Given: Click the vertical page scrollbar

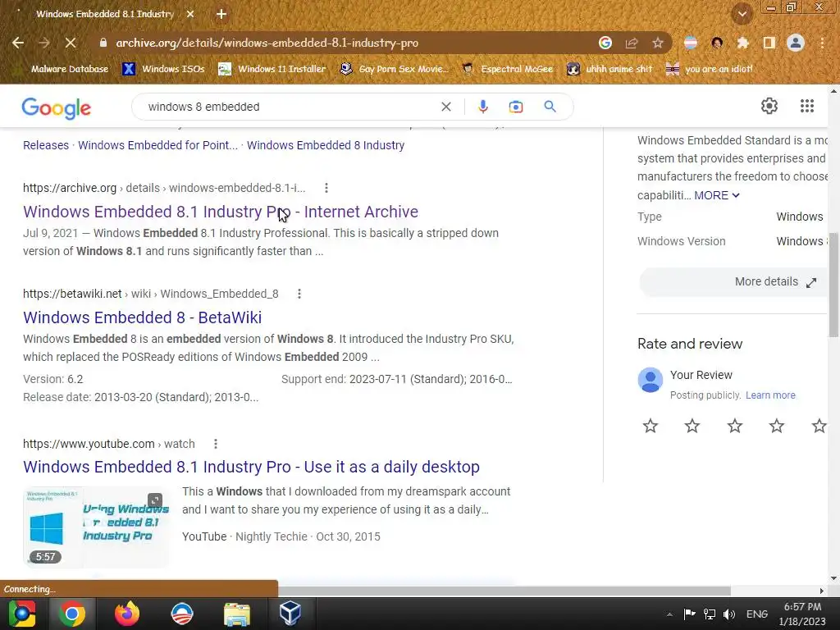Looking at the screenshot, I should coord(833,284).
